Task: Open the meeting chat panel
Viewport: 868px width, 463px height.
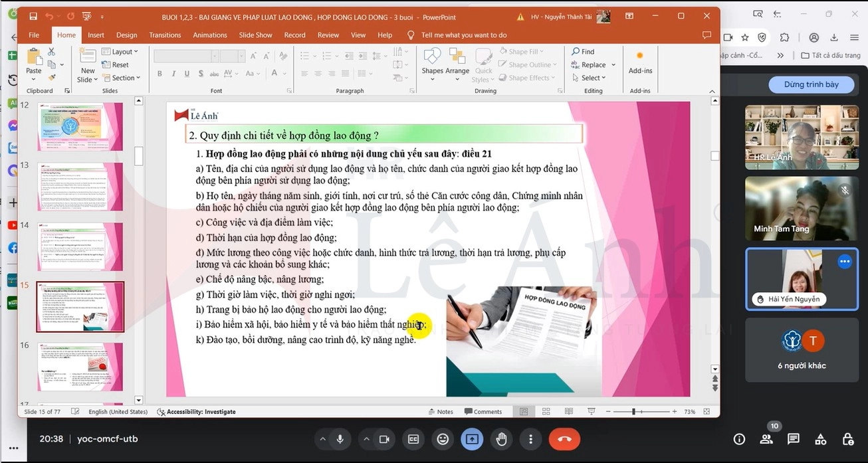Action: [793, 439]
